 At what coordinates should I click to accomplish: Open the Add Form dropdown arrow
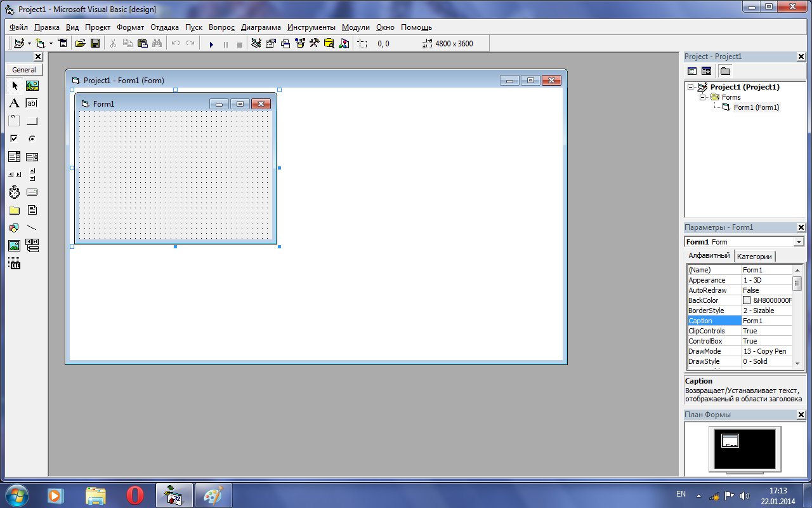[x=51, y=44]
